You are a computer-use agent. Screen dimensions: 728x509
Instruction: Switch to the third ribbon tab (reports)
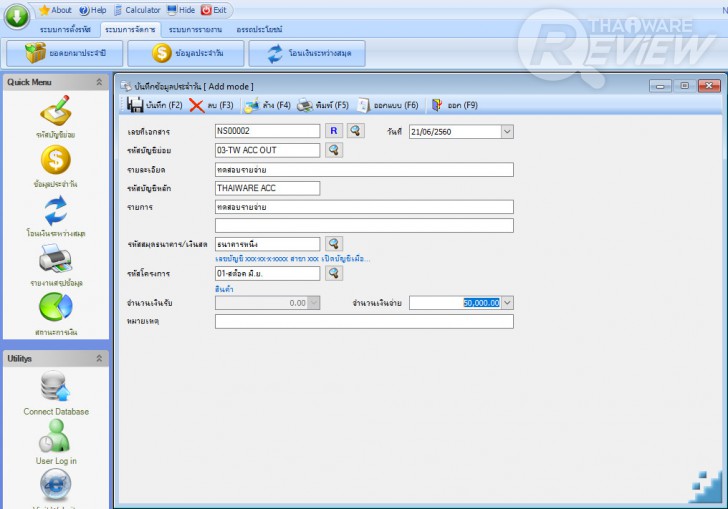(195, 29)
